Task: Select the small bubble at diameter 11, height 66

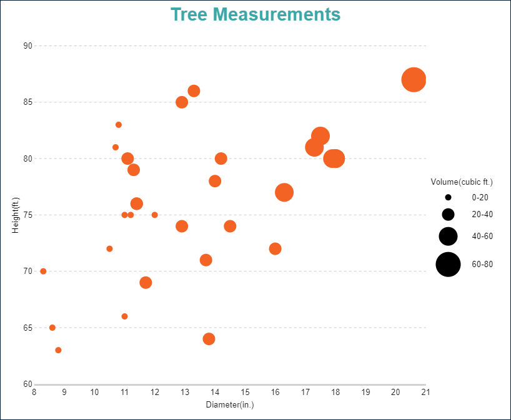Action: 124,316
